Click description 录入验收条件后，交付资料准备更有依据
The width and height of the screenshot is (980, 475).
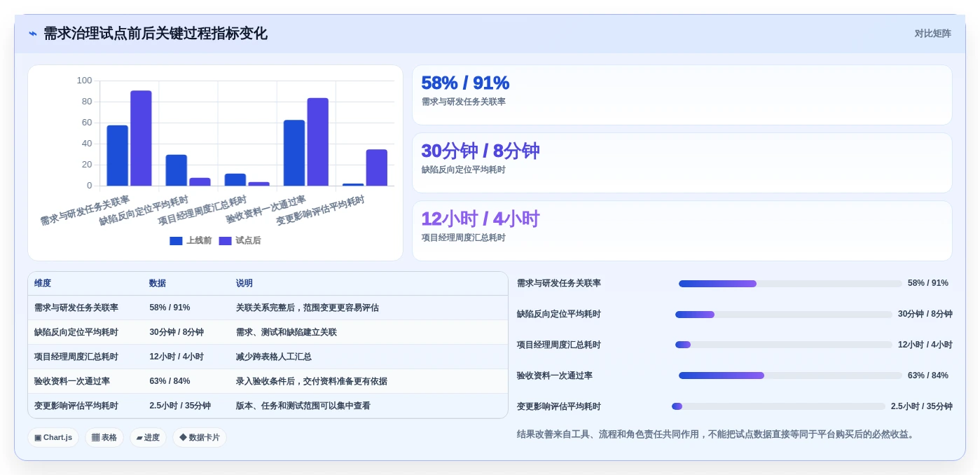point(312,381)
